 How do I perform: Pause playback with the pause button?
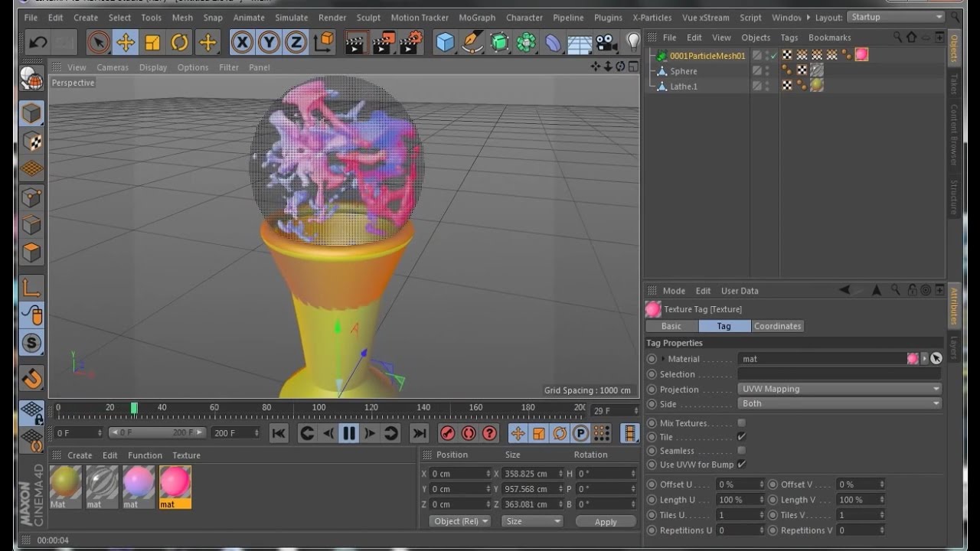point(348,432)
